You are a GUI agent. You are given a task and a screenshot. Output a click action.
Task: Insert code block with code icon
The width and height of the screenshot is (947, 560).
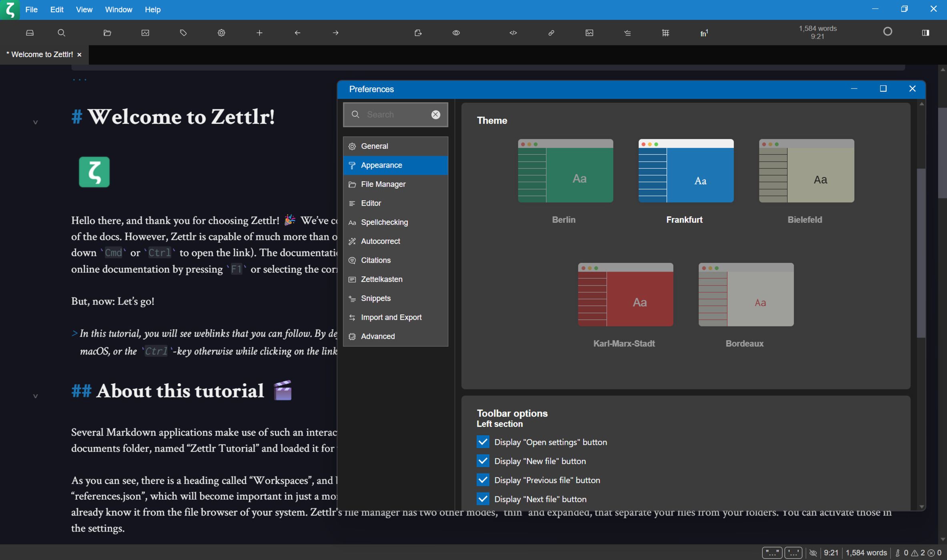click(513, 33)
